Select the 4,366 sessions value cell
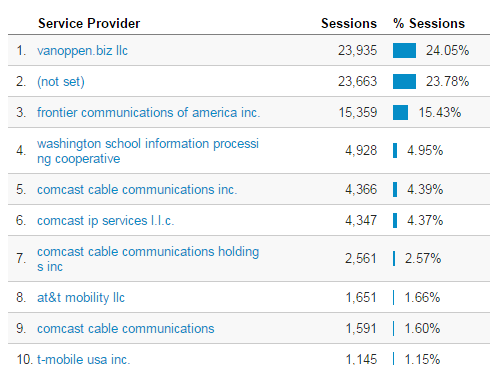This screenshot has height=365, width=490. (361, 189)
